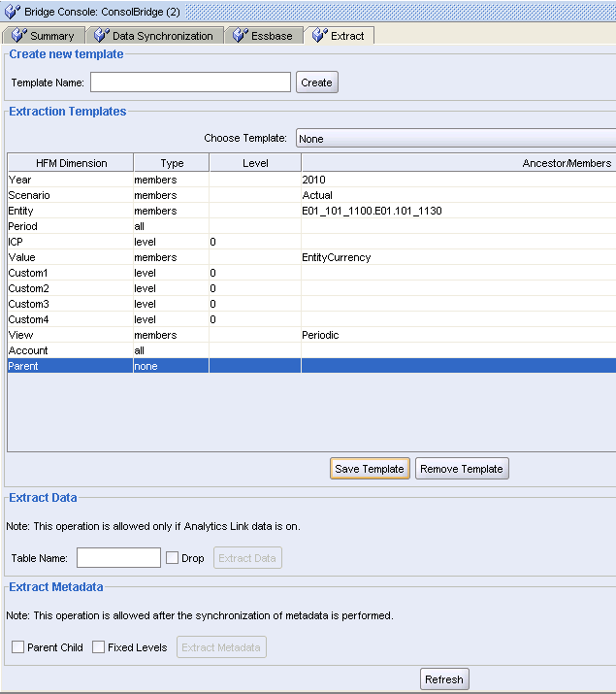Viewport: 616px width, 694px height.
Task: Click the Level 0 cell for Custom1
Action: pos(255,273)
